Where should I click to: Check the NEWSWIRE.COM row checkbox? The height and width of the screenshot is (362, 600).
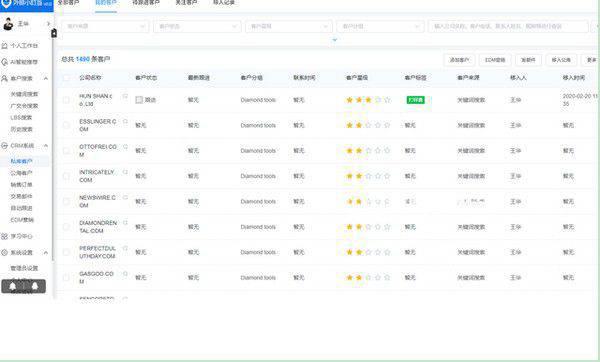click(x=66, y=201)
